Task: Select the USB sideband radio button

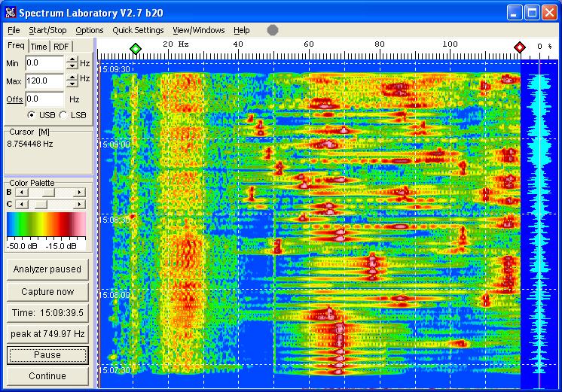Action: click(32, 115)
